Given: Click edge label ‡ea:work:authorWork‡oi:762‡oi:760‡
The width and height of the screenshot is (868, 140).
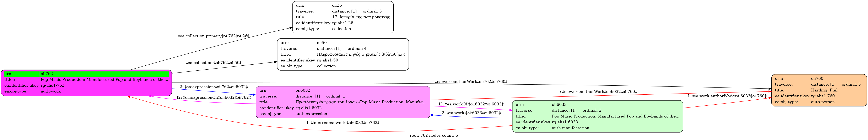Looking at the screenshot, I should 471,81.
